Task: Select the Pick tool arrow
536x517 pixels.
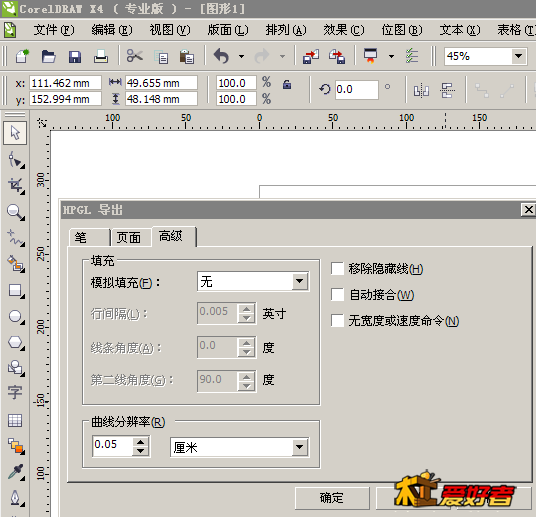Action: (x=15, y=133)
